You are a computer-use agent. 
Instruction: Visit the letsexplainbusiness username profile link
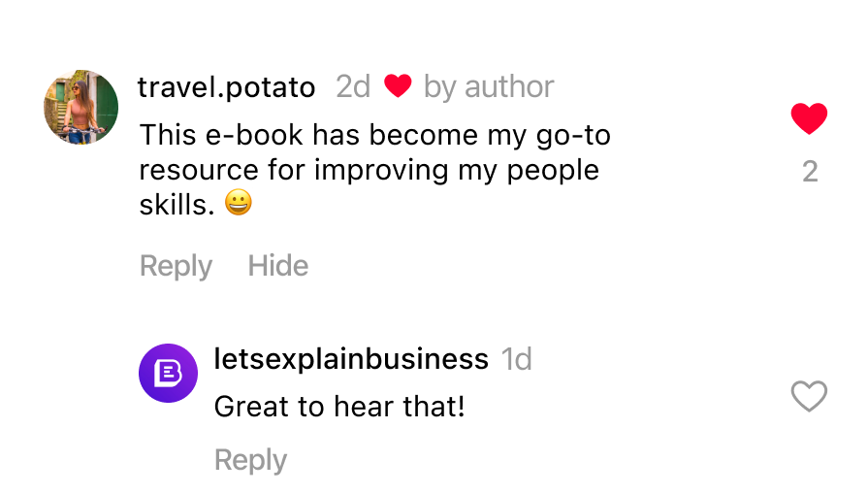tap(350, 359)
